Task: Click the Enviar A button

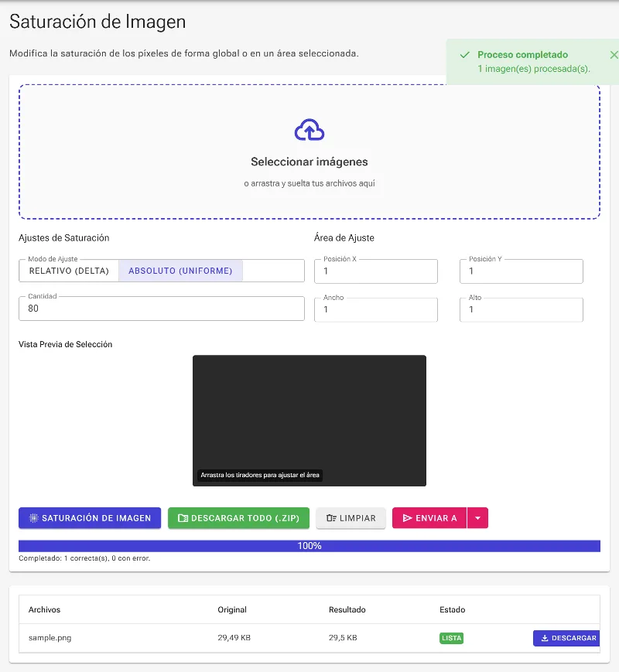Action: 429,517
